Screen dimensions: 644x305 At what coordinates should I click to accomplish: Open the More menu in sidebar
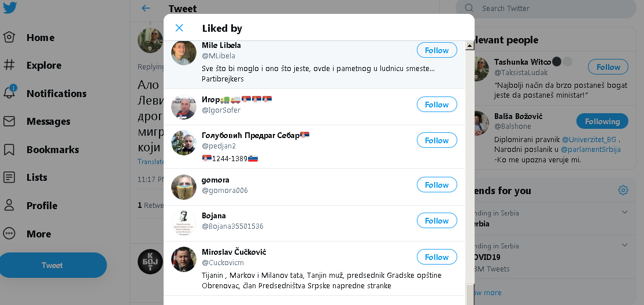click(38, 234)
